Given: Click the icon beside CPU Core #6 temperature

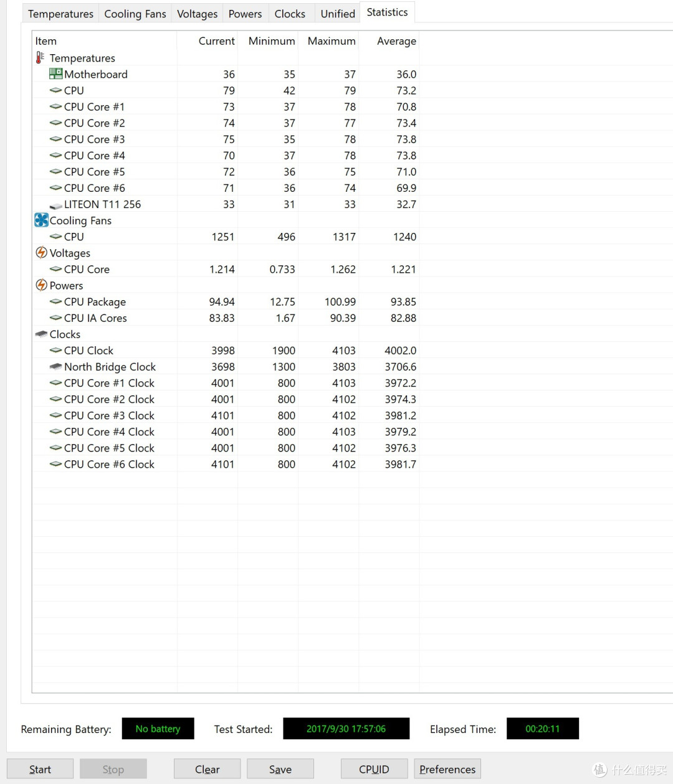Looking at the screenshot, I should pos(55,187).
